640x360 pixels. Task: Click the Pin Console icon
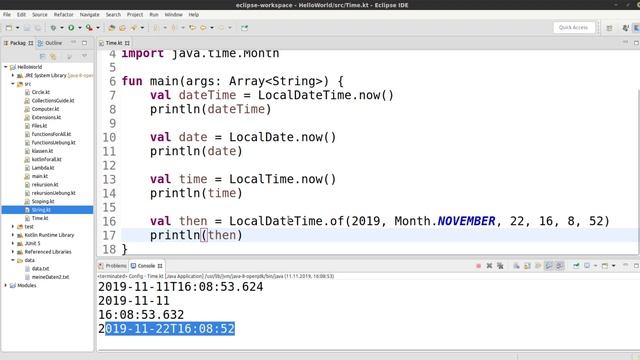[576, 266]
